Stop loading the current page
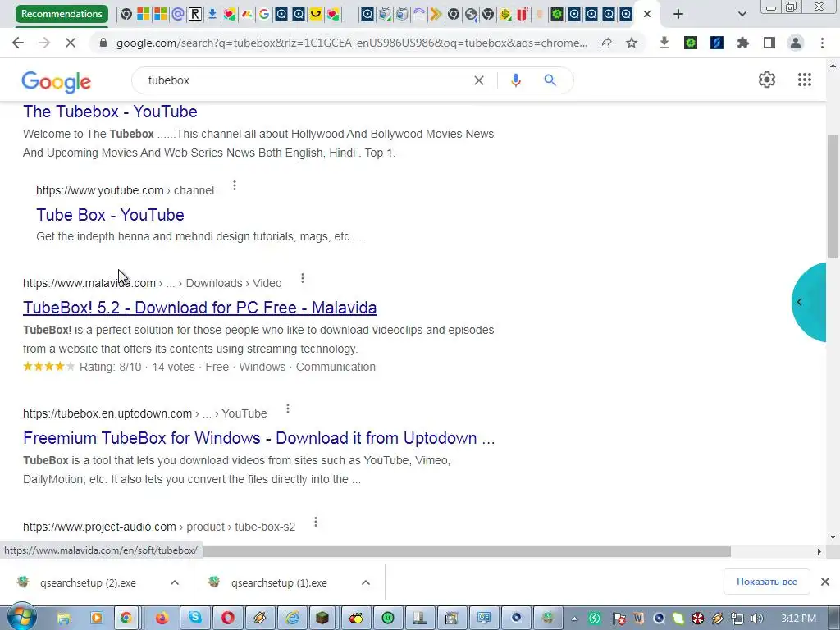 (x=71, y=43)
